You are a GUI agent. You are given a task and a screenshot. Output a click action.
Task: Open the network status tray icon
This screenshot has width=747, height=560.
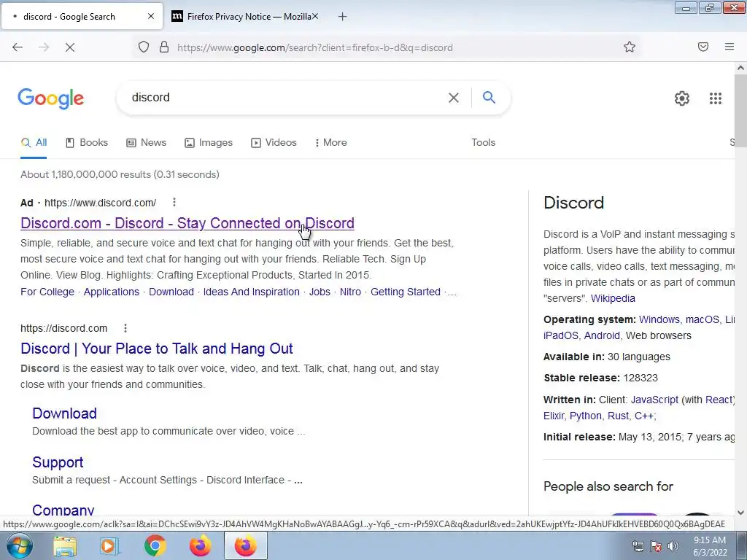click(638, 546)
